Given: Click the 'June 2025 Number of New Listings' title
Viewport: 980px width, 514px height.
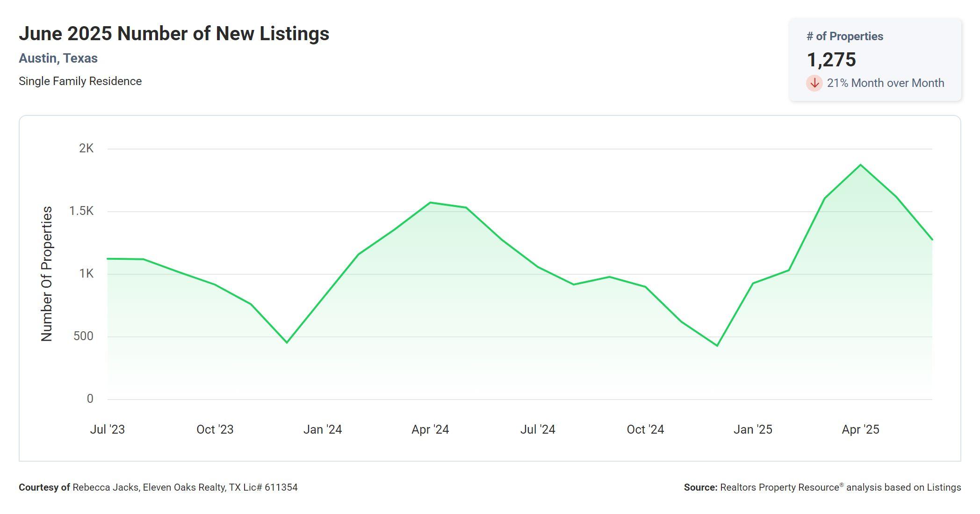Looking at the screenshot, I should click(x=174, y=34).
